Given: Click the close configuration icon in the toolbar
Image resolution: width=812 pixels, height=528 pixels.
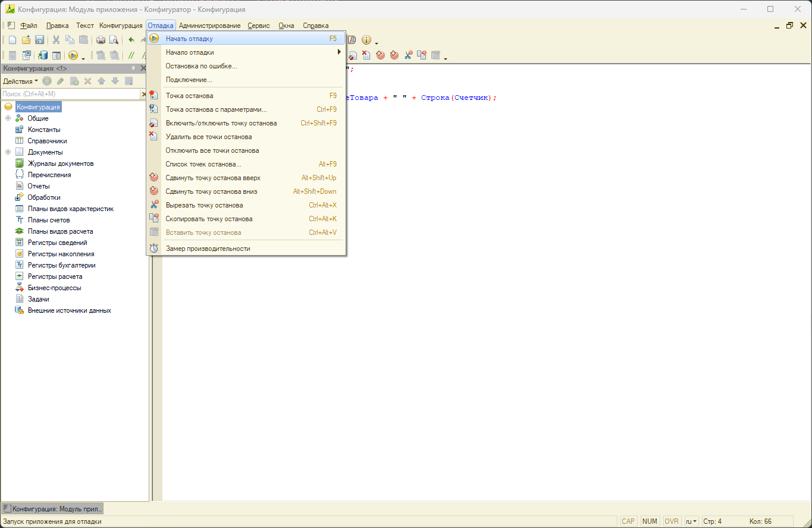Looking at the screenshot, I should pos(26,55).
